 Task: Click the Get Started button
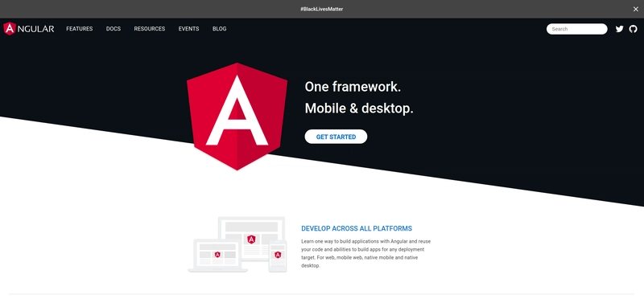click(336, 137)
